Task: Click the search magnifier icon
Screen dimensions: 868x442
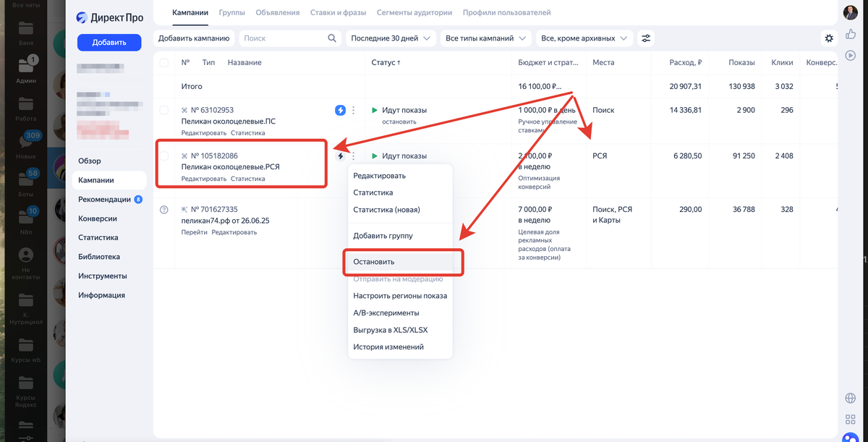Action: pos(332,38)
